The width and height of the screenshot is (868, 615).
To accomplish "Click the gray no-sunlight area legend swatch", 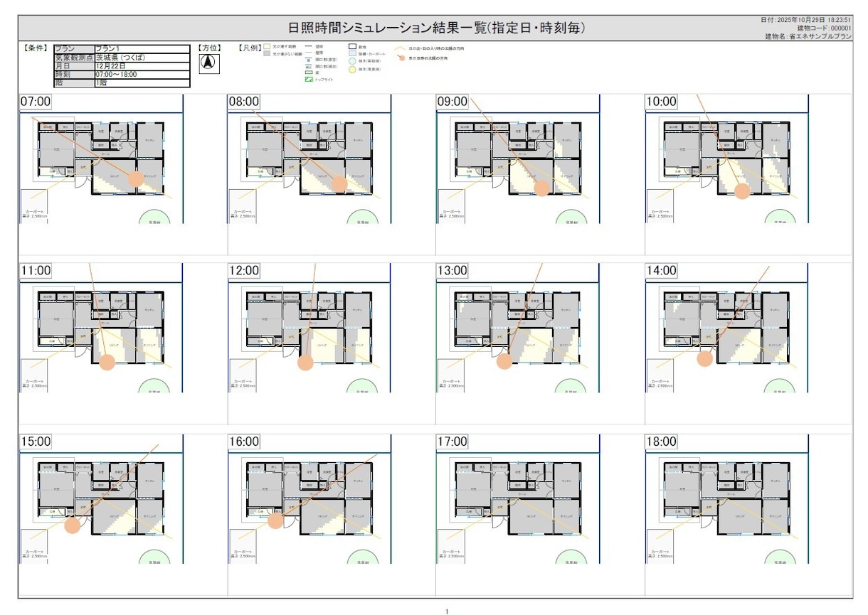I will tap(267, 53).
